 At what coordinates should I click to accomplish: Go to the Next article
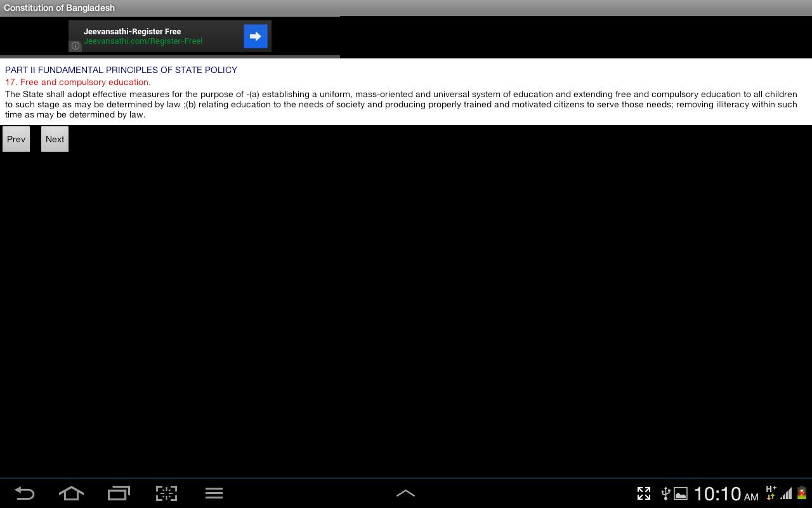pyautogui.click(x=55, y=139)
